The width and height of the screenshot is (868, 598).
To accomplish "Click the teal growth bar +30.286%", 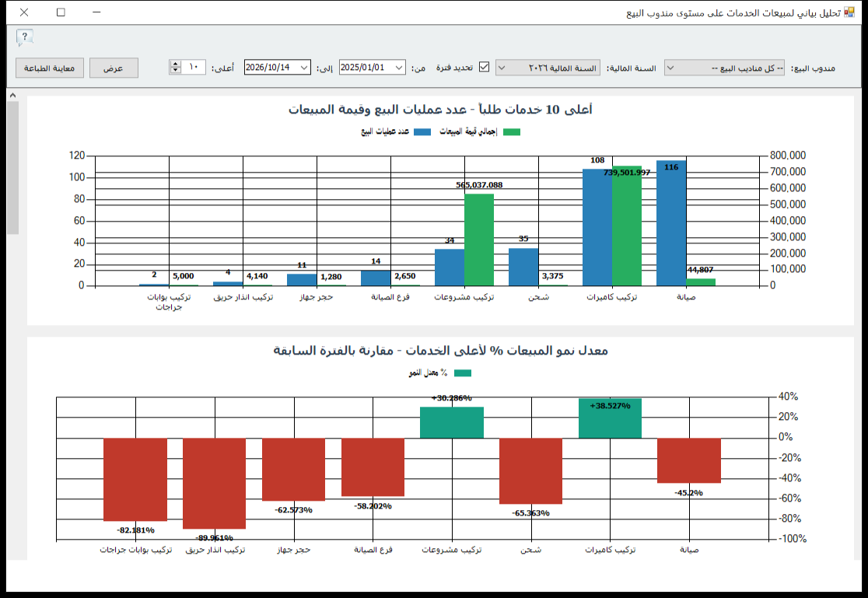I will tap(452, 422).
